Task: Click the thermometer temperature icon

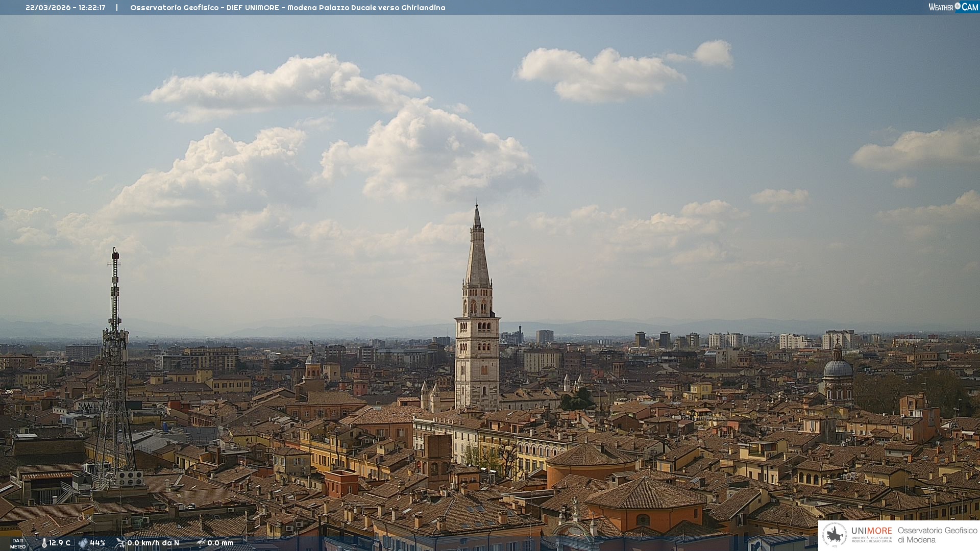Action: [44, 543]
